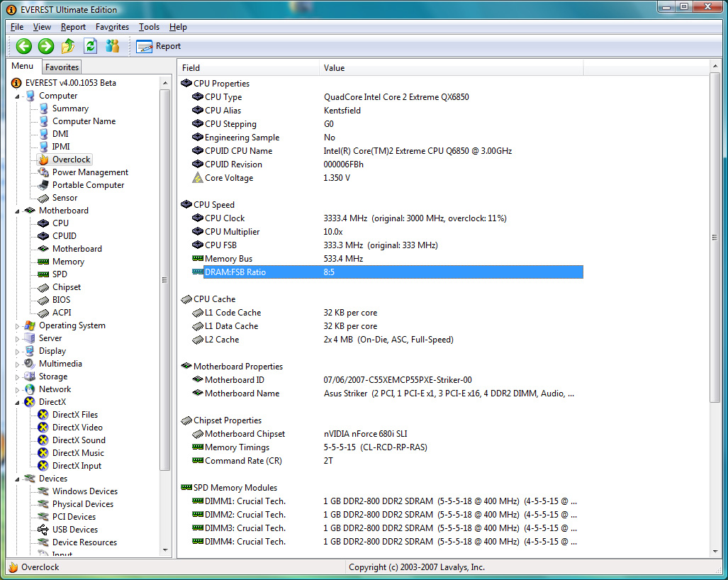Viewport: 728px width, 580px height.
Task: Expand the Display tree node
Action: (x=17, y=352)
